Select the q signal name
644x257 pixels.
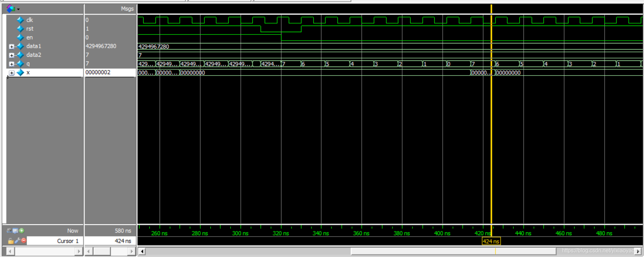click(x=28, y=64)
